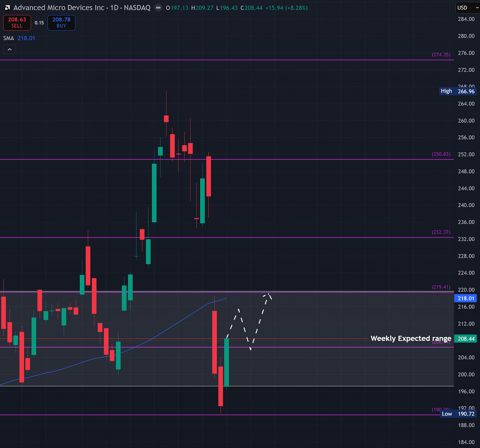Select the purple line labeled (232.37)
Image resolution: width=480 pixels, height=448 pixels.
[x=227, y=237]
